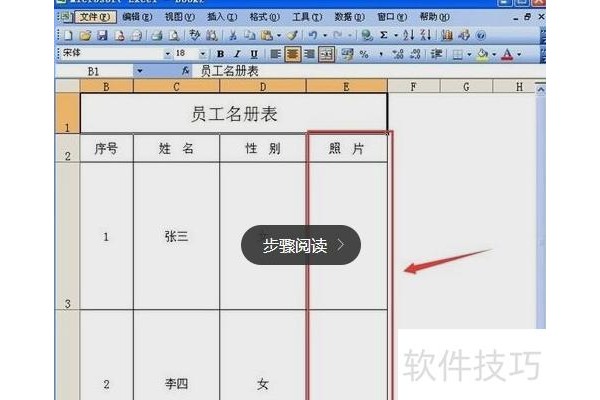The width and height of the screenshot is (600, 400).
Task: Open the 格式 menu
Action: pyautogui.click(x=264, y=17)
